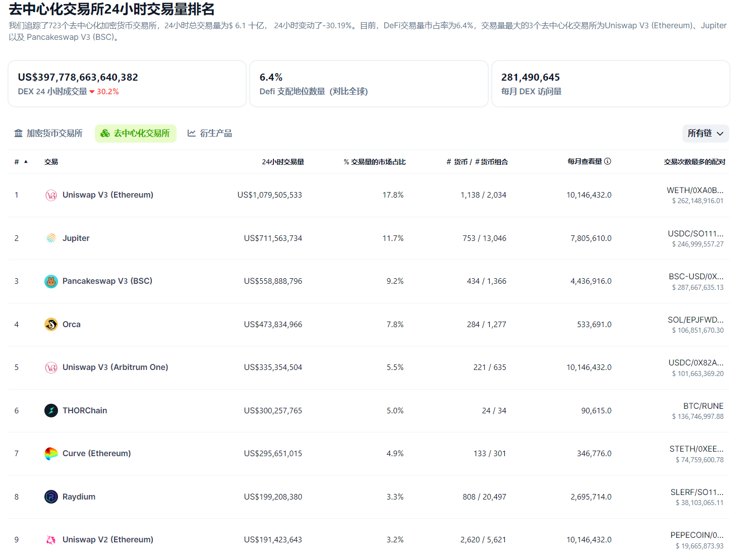Image resolution: width=749 pixels, height=560 pixels.
Task: Click the Uniswap V3 (Ethereum) logo
Action: pyautogui.click(x=51, y=195)
